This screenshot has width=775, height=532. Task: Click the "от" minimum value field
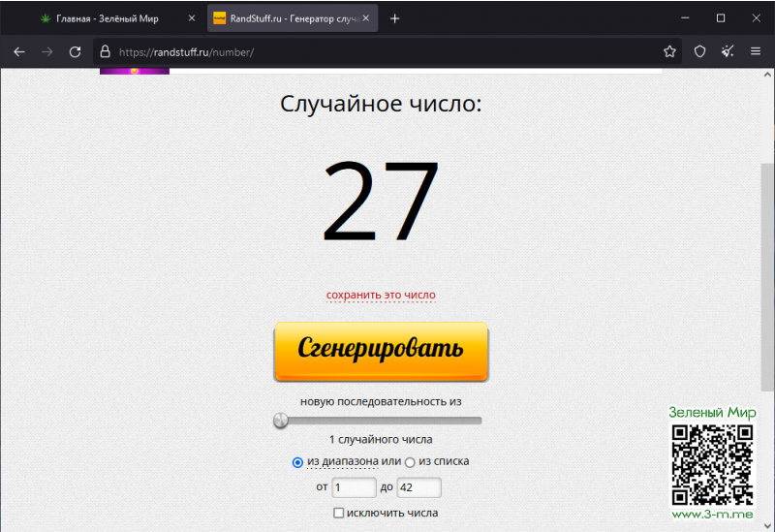pyautogui.click(x=354, y=487)
